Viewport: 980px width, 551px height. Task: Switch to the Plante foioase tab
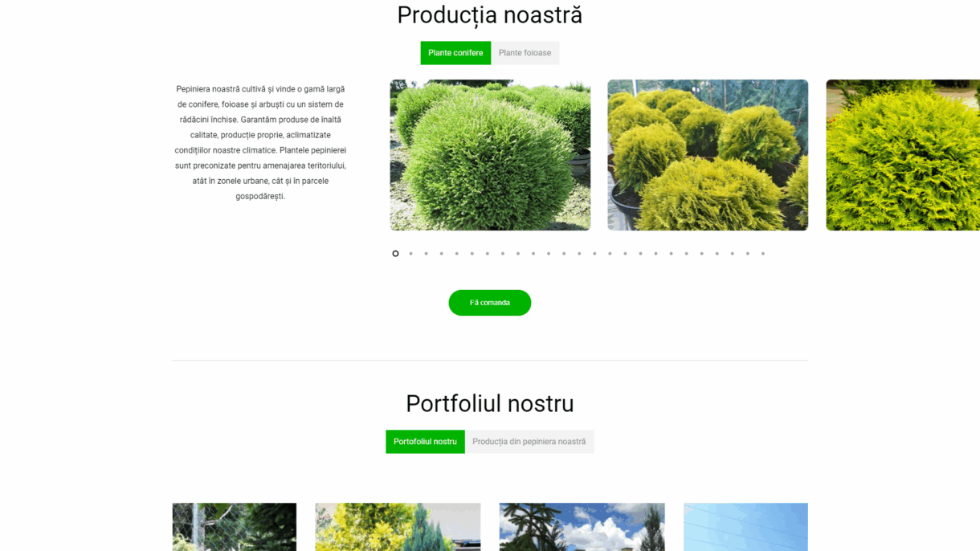(525, 53)
